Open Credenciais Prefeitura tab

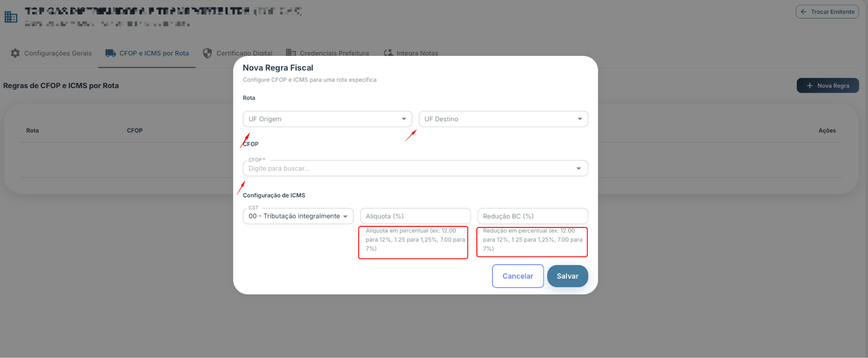[x=327, y=53]
